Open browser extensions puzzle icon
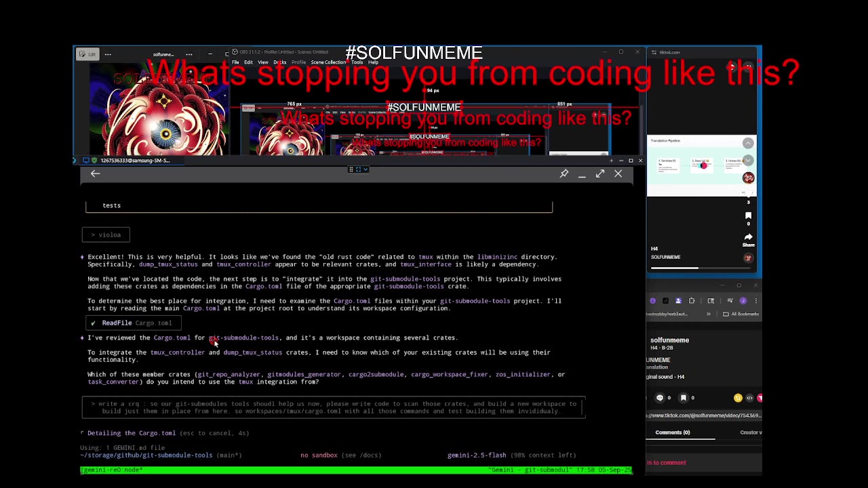The width and height of the screenshot is (868, 488). (x=692, y=300)
